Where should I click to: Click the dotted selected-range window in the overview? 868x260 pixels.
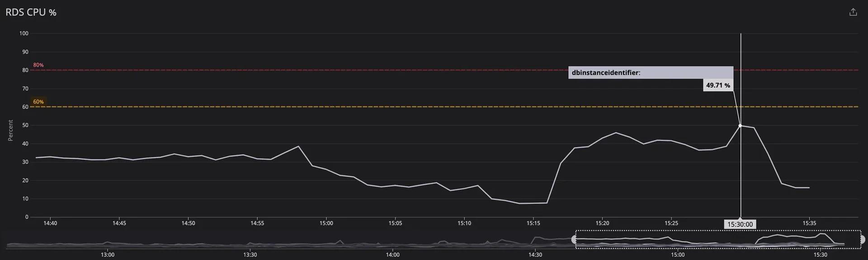coord(718,239)
